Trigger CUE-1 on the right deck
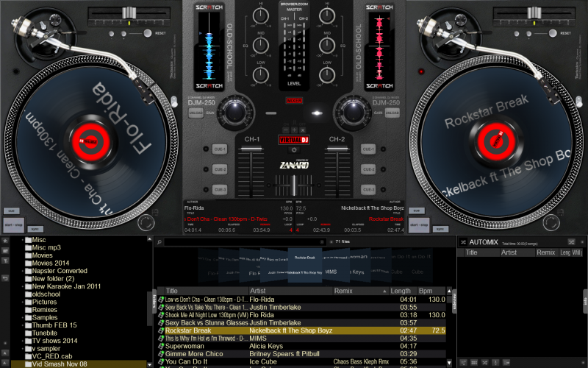Viewport: 588px width, 368px height. [368, 149]
